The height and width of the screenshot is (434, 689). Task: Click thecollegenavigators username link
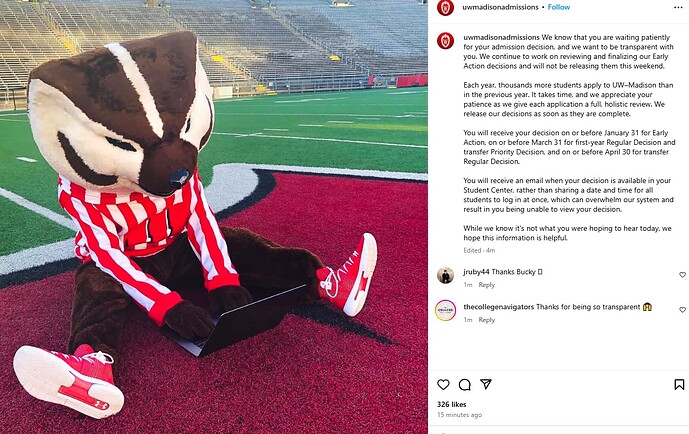(499, 307)
